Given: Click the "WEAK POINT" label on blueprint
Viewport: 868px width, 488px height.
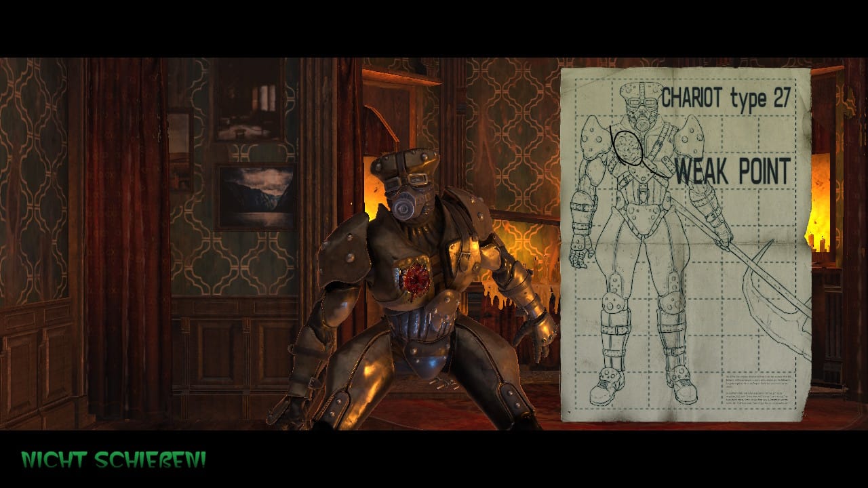Looking at the screenshot, I should click(x=732, y=171).
